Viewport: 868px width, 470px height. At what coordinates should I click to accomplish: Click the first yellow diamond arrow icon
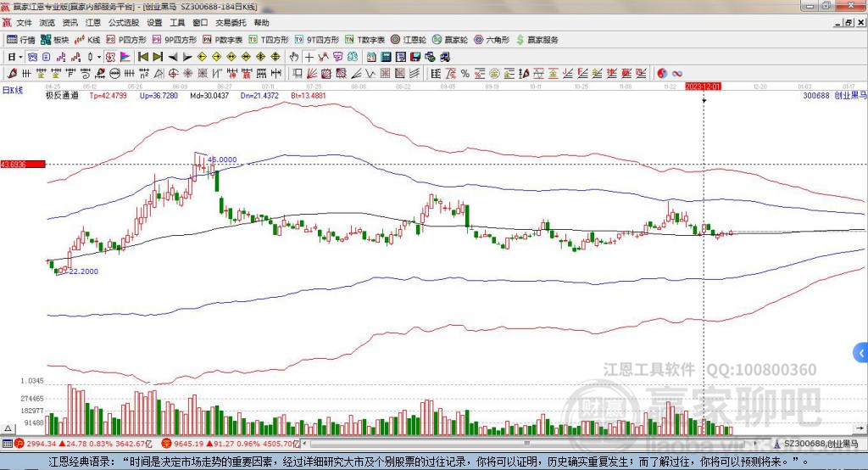click(202, 57)
